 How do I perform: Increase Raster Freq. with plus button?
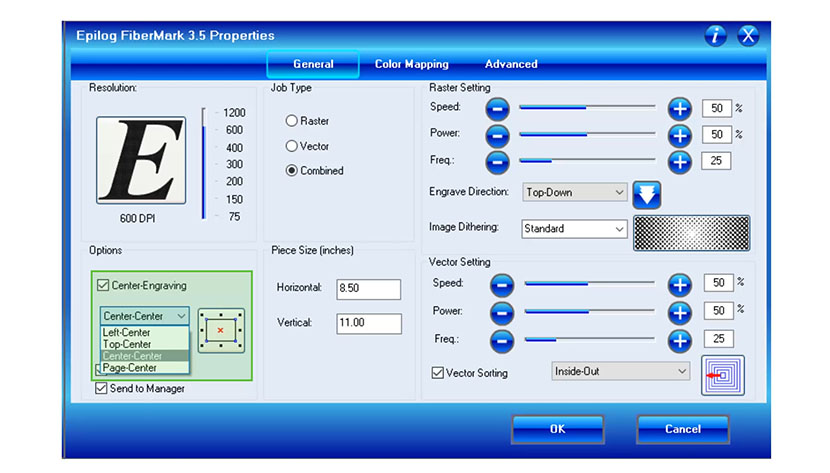coord(679,161)
